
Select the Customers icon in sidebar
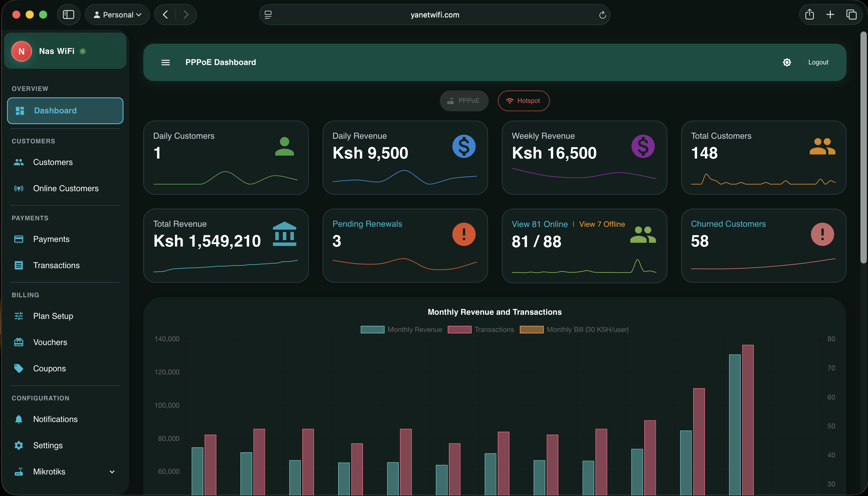pyautogui.click(x=19, y=162)
